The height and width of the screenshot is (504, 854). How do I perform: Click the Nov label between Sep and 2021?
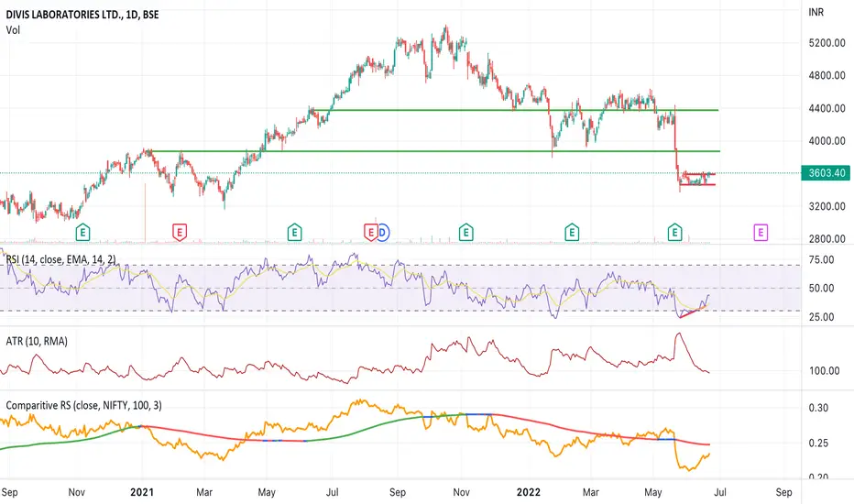coord(76,492)
